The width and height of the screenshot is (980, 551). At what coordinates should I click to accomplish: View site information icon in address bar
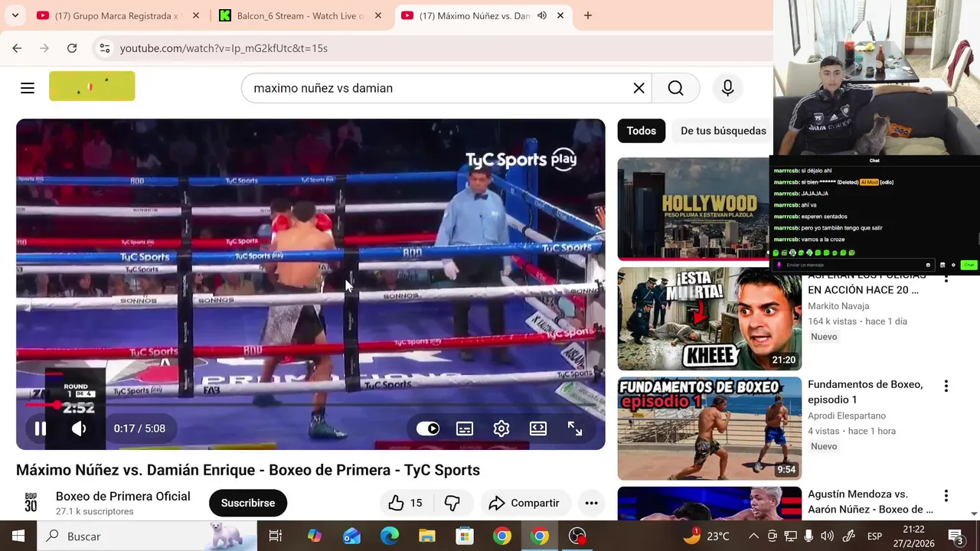click(105, 48)
